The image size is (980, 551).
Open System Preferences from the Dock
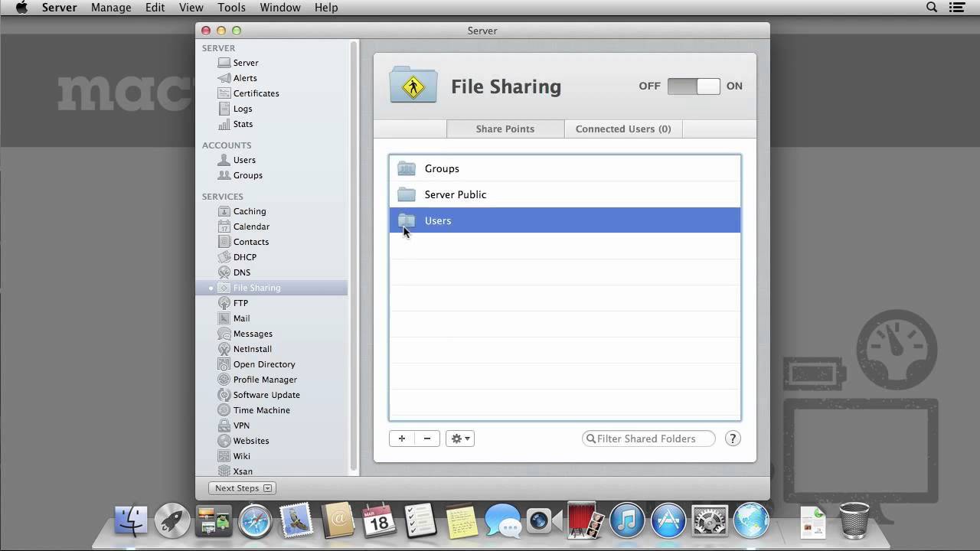(x=710, y=521)
